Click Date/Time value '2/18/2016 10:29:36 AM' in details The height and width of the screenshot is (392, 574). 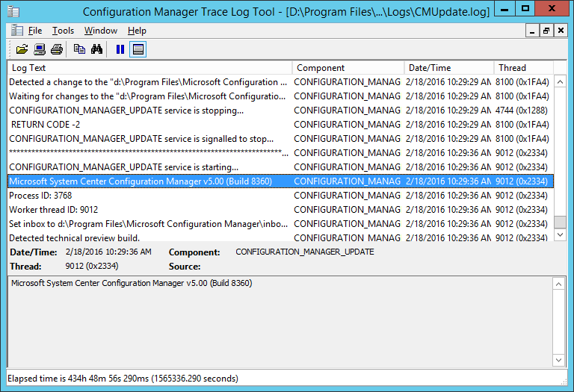(108, 252)
